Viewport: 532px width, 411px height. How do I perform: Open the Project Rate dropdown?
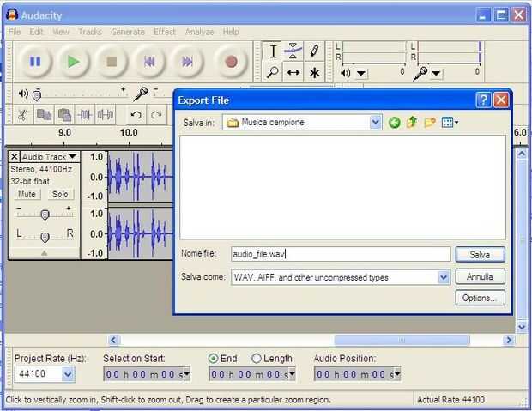point(68,374)
